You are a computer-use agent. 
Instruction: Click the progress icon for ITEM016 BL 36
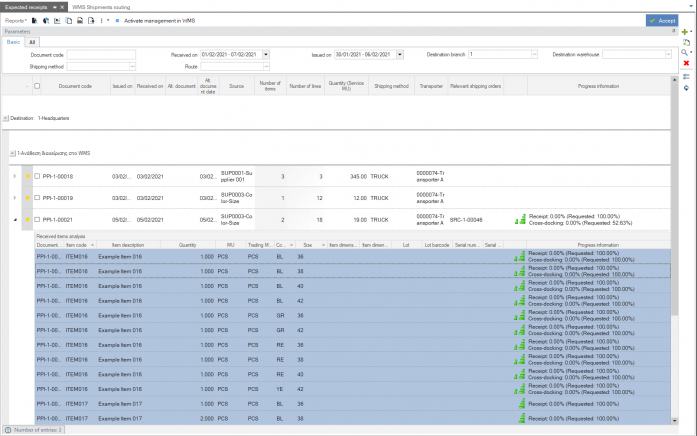coord(520,256)
